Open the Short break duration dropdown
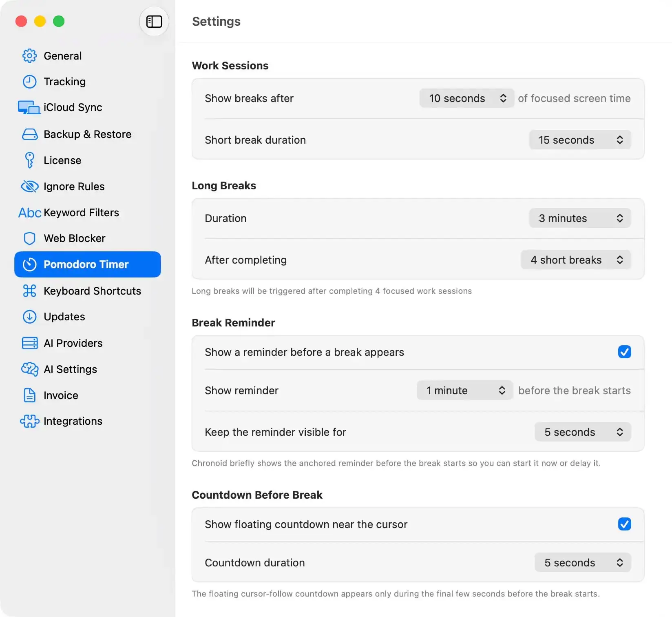This screenshot has width=672, height=617. [x=580, y=140]
